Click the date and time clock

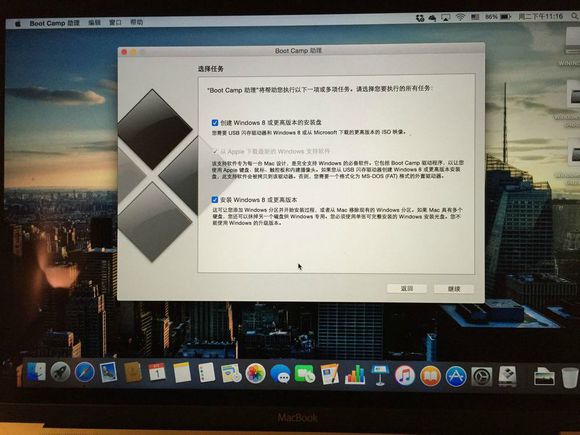540,16
